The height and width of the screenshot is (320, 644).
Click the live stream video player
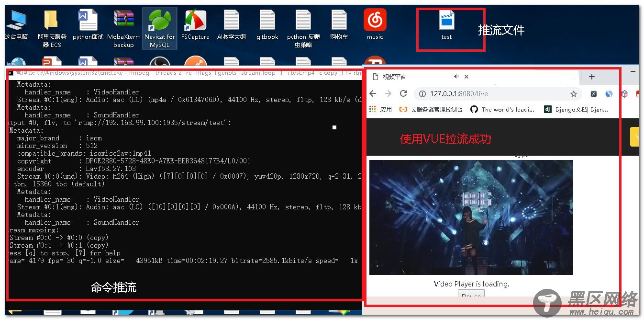tap(471, 217)
